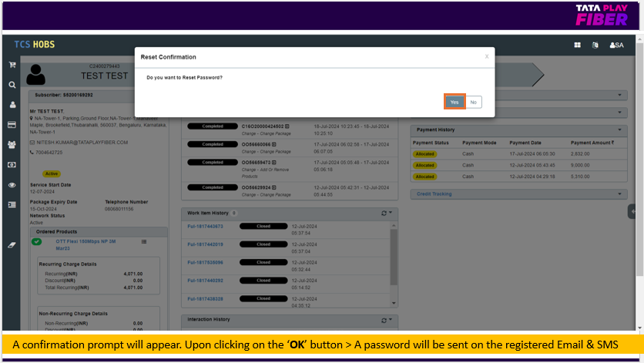Click phone number 7004642725

pos(49,153)
